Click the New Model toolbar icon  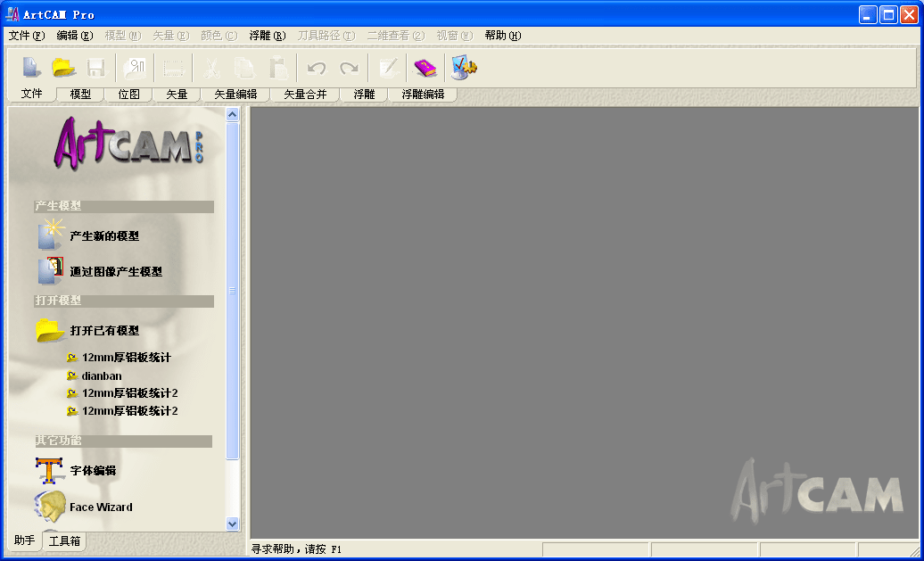coord(31,67)
